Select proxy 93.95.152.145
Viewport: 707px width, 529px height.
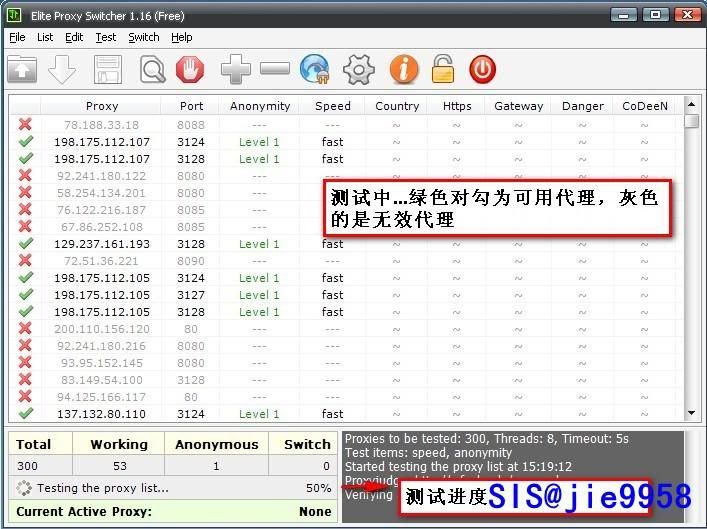(x=101, y=363)
